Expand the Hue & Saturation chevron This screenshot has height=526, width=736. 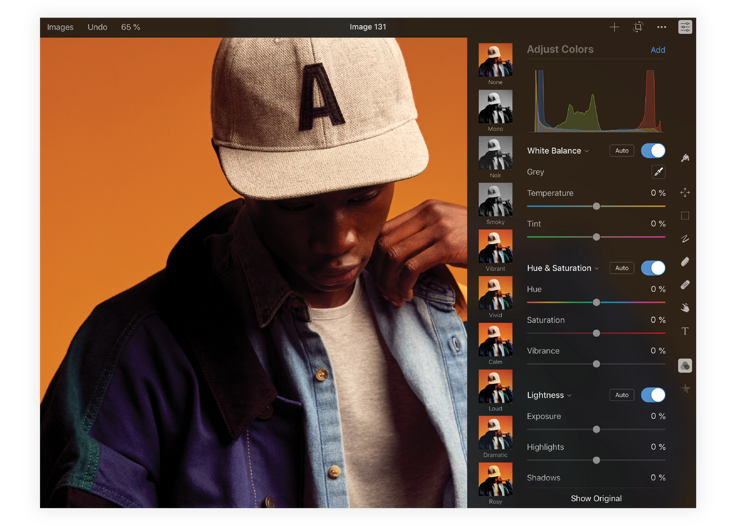point(597,268)
